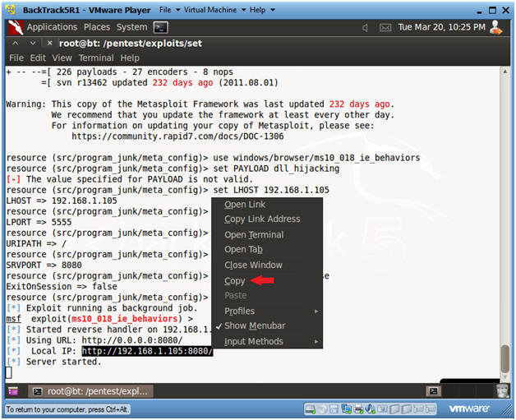Open VMware File dropdown menu
Screen dimensions: 516x420
pyautogui.click(x=169, y=10)
